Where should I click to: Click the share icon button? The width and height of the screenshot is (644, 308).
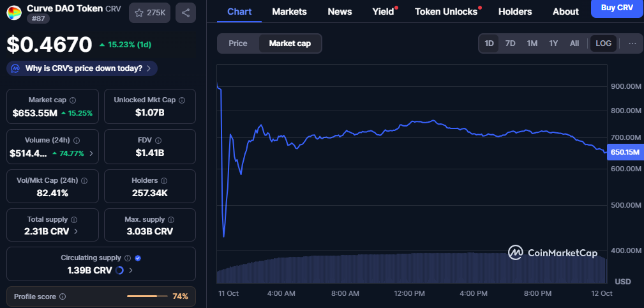tap(185, 12)
